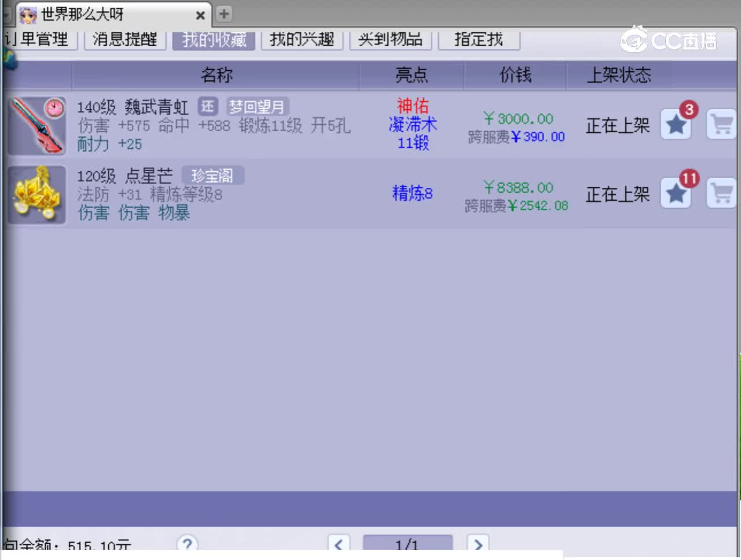Sort by 价钱 column header
This screenshot has height=560, width=741.
point(515,75)
